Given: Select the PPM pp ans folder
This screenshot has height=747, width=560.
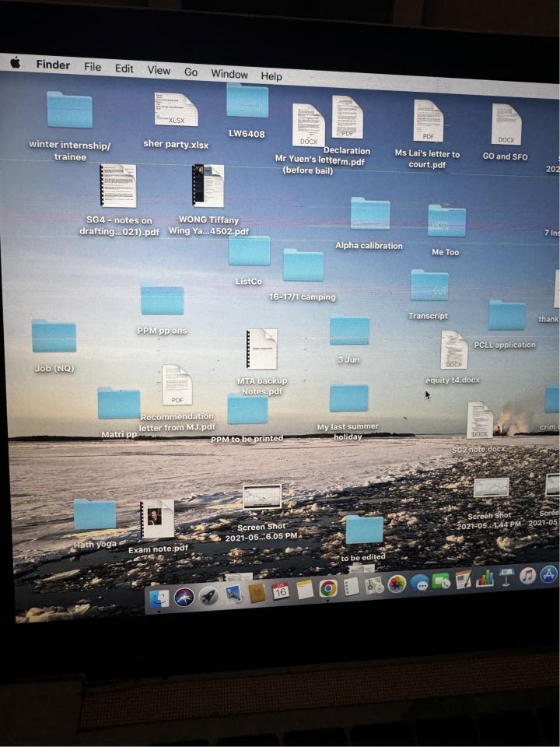Looking at the screenshot, I should pyautogui.click(x=162, y=300).
